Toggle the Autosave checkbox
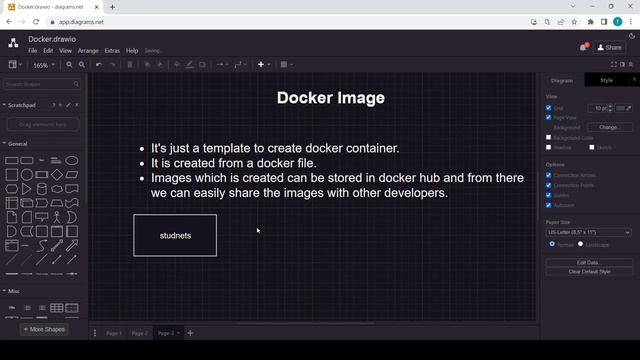This screenshot has width=640, height=360. coord(549,205)
